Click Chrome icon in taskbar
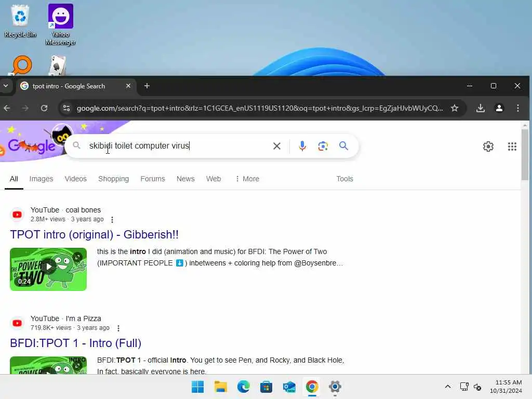This screenshot has height=399, width=532. pyautogui.click(x=312, y=387)
